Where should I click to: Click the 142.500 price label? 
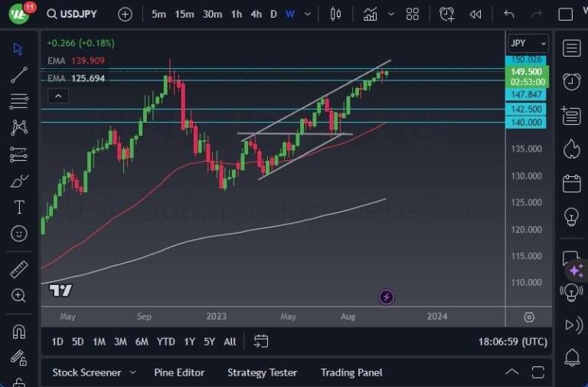pyautogui.click(x=526, y=110)
